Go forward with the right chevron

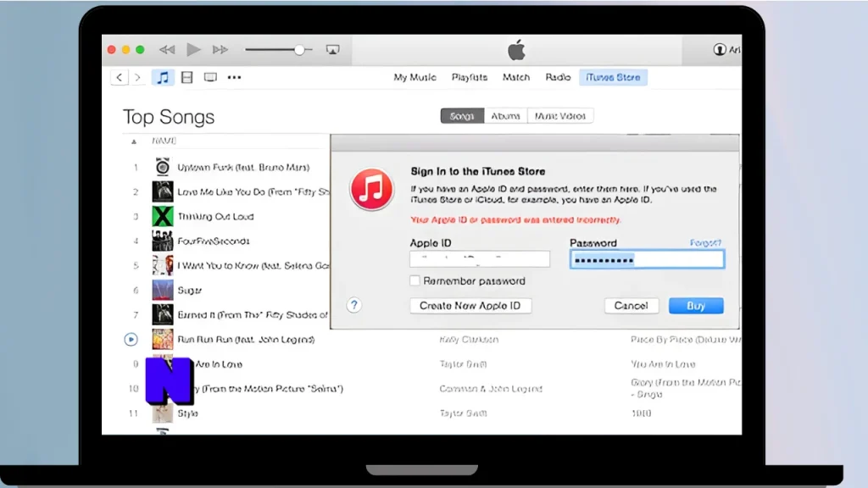[x=138, y=77]
